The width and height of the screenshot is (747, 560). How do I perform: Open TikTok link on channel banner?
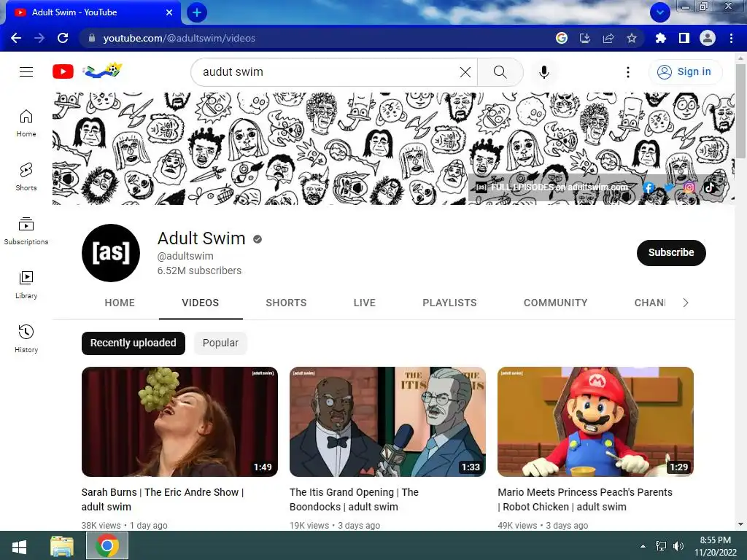coord(709,187)
